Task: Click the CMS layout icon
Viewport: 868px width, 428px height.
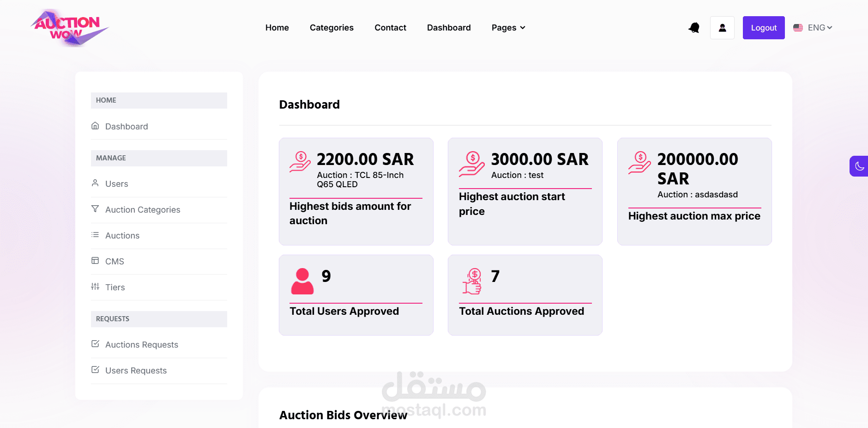Action: [95, 261]
